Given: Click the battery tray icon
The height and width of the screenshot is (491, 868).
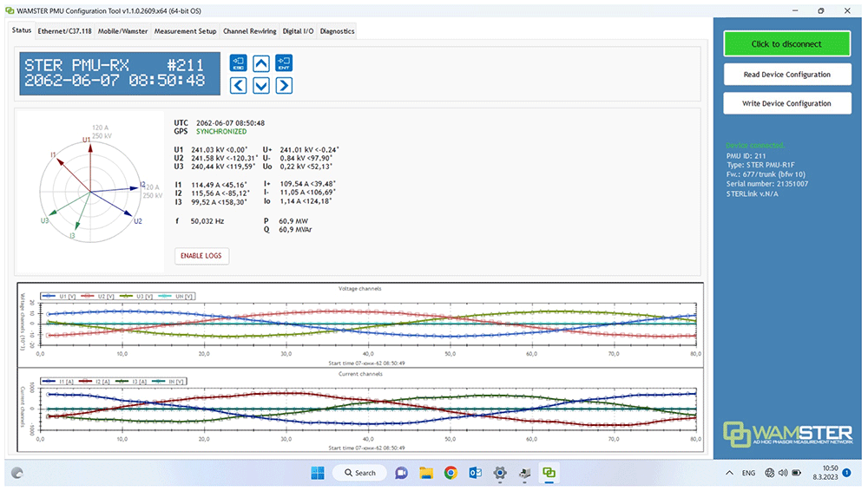Looking at the screenshot, I should coord(797,473).
